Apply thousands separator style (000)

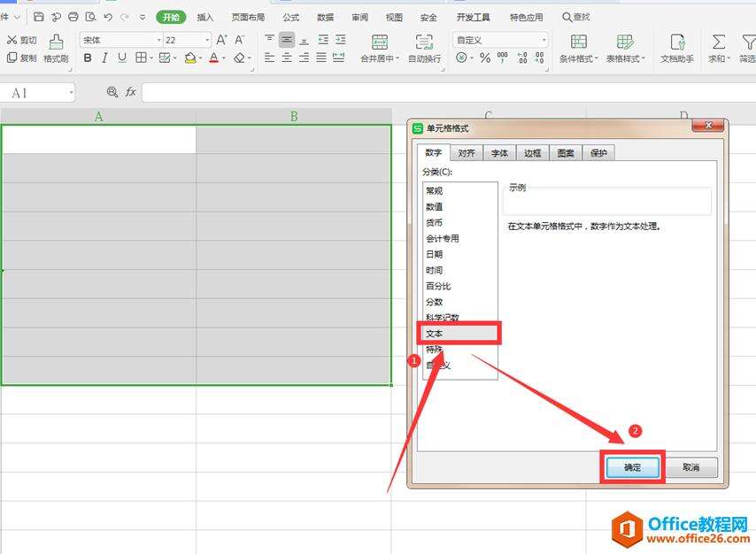[503, 58]
